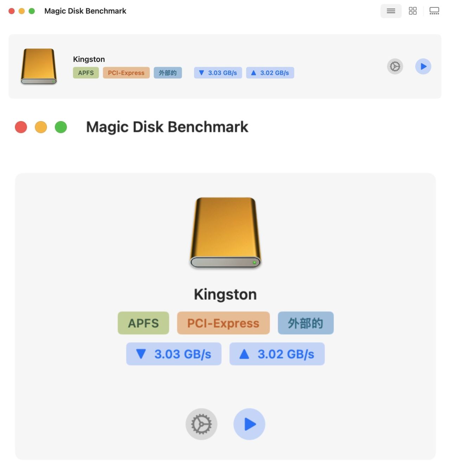Open settings gear in the large card

point(201,424)
